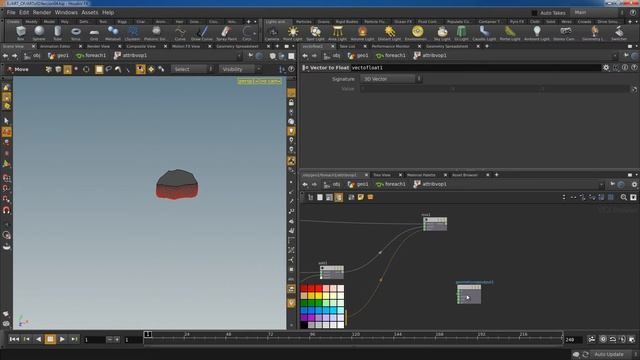The width and height of the screenshot is (640, 360).
Task: Toggle Auto Takes checkbox
Action: pyautogui.click(x=534, y=13)
